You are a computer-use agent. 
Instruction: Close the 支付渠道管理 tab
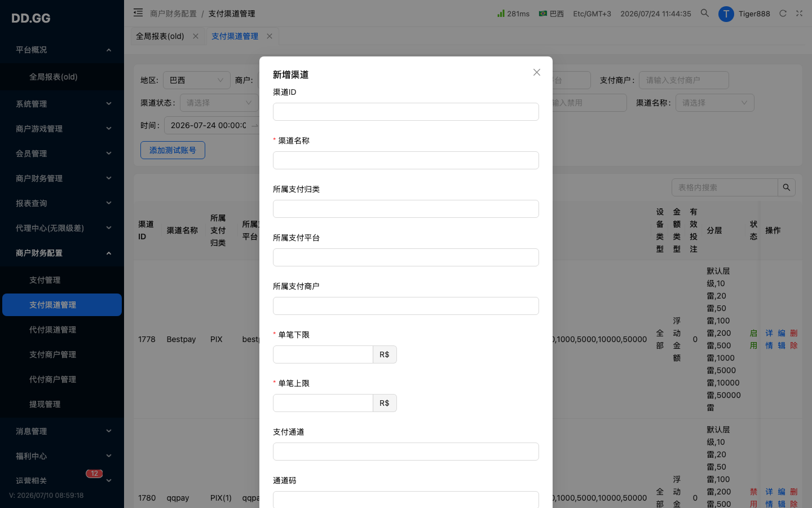click(270, 36)
